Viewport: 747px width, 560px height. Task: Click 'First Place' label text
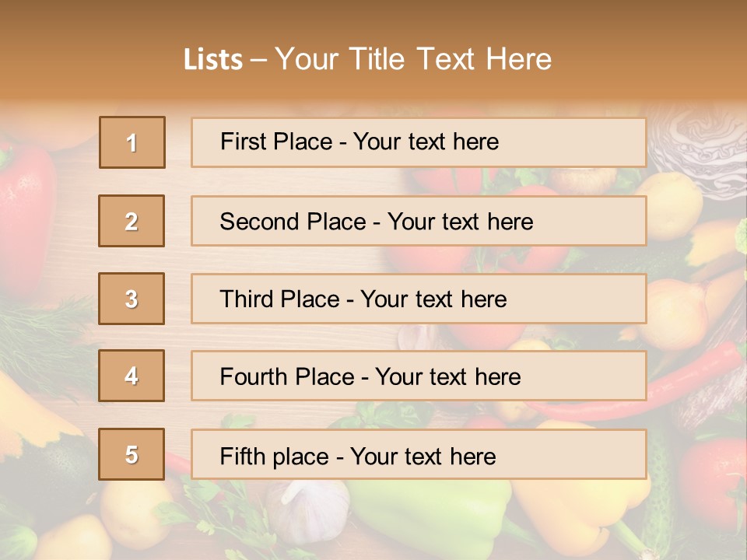point(276,142)
